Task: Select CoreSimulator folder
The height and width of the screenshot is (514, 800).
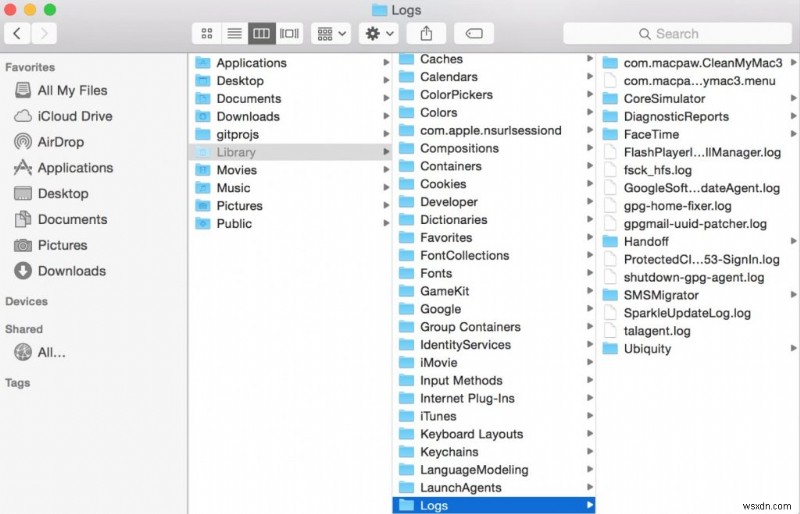Action: coord(699,99)
